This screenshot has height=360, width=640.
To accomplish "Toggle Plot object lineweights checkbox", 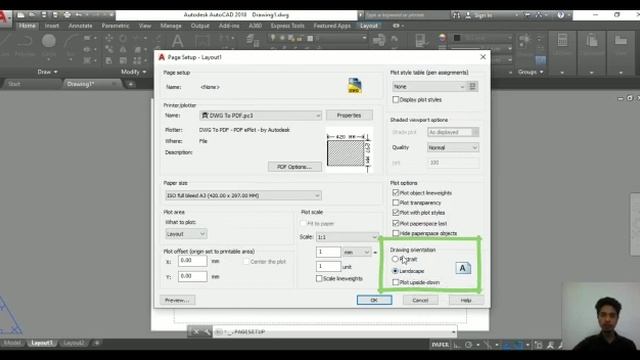I will click(x=395, y=193).
